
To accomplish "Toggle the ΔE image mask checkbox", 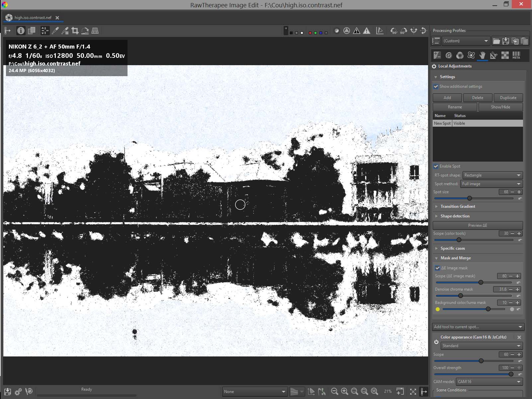I will pos(437,268).
